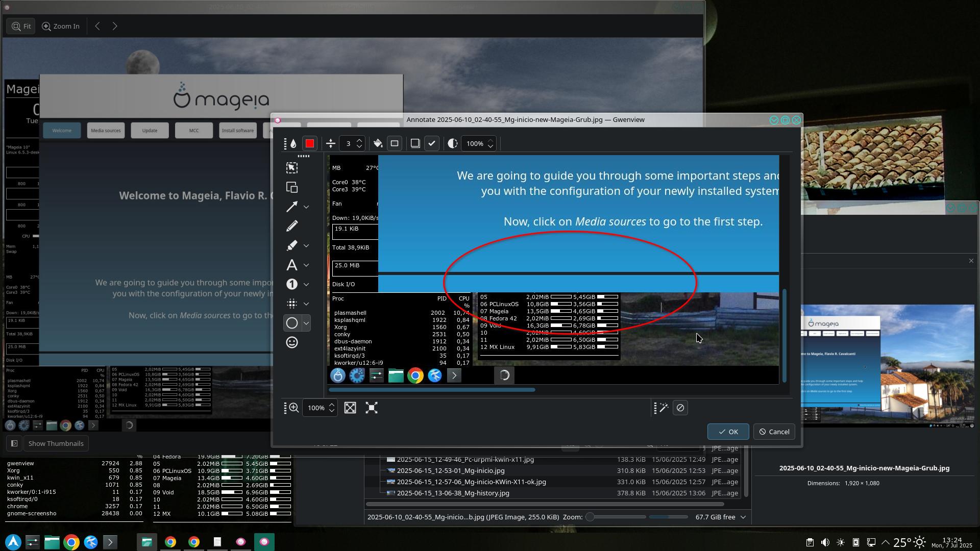Screen dimensions: 980x551
Task: Click Zoom In in Gwenview toolbar
Action: (61, 26)
